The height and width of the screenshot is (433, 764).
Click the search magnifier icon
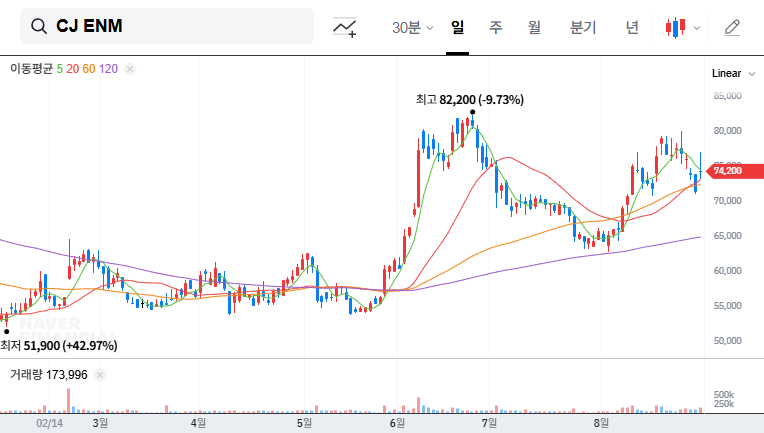pos(39,26)
